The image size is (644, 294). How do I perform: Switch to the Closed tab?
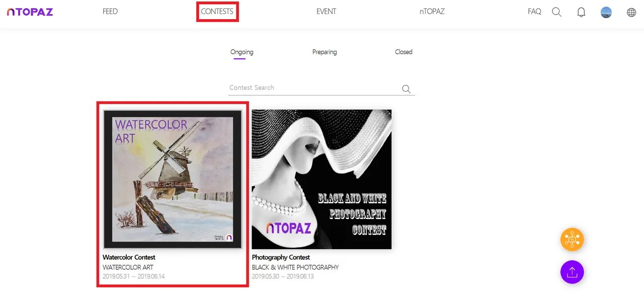coord(404,52)
